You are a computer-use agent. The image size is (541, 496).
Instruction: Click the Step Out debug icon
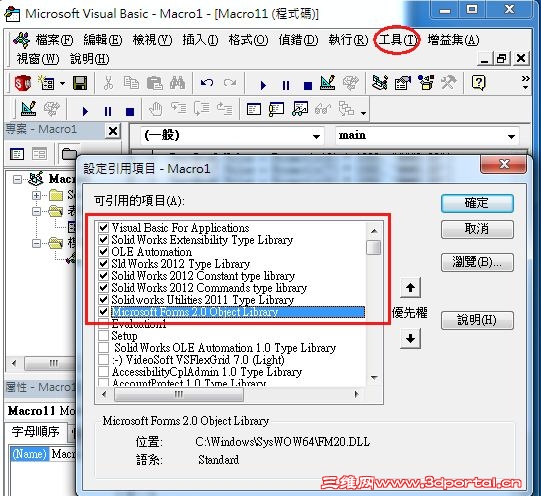click(225, 109)
